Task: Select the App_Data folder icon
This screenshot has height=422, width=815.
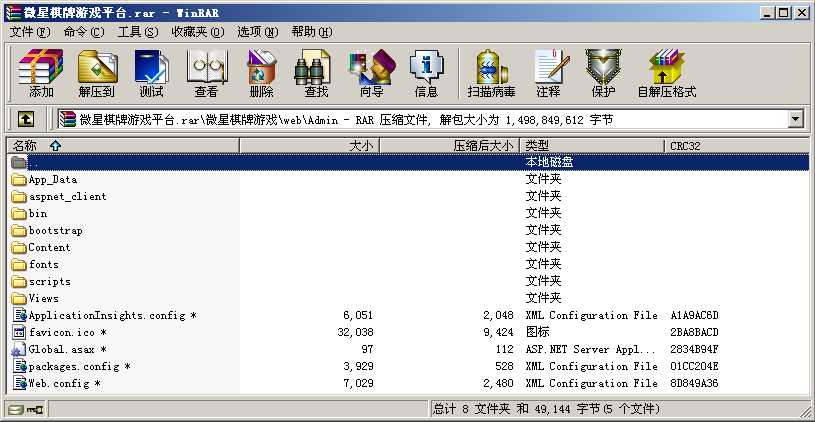Action: (x=19, y=180)
